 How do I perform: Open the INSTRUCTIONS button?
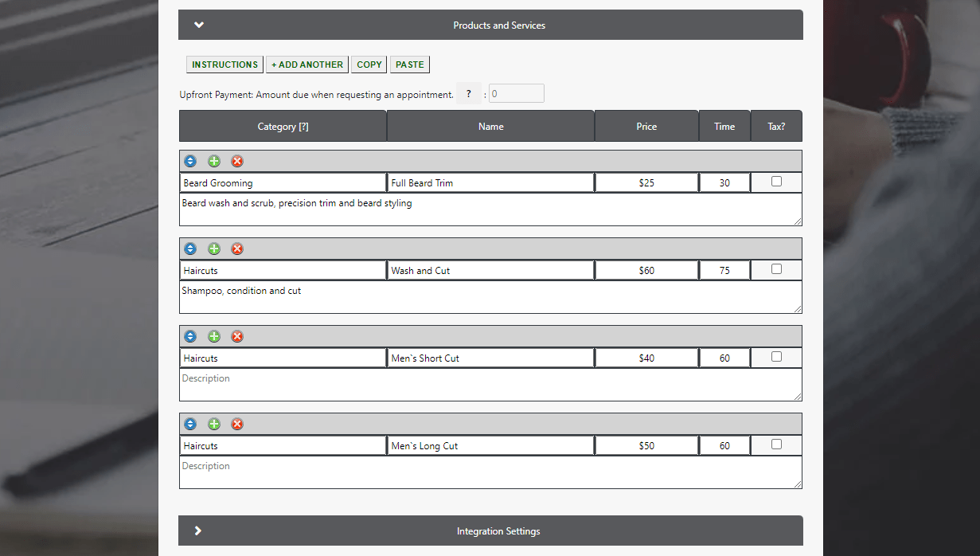click(225, 65)
